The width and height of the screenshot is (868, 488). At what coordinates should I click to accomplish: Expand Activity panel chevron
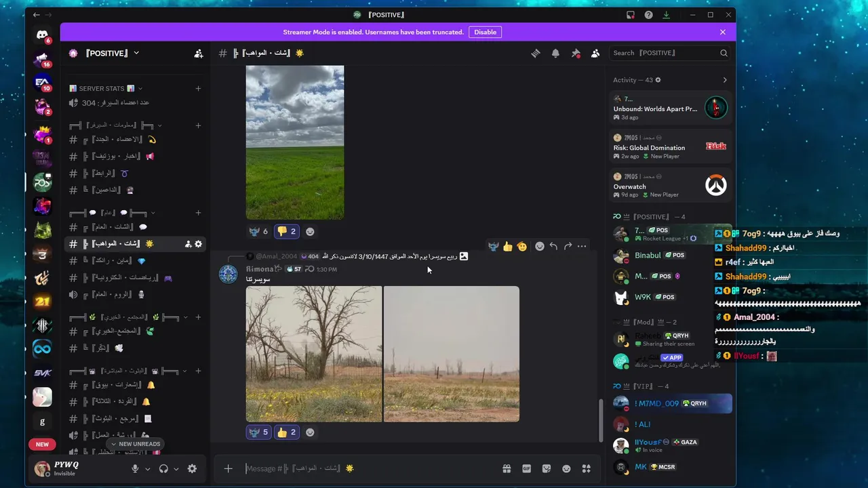point(724,80)
